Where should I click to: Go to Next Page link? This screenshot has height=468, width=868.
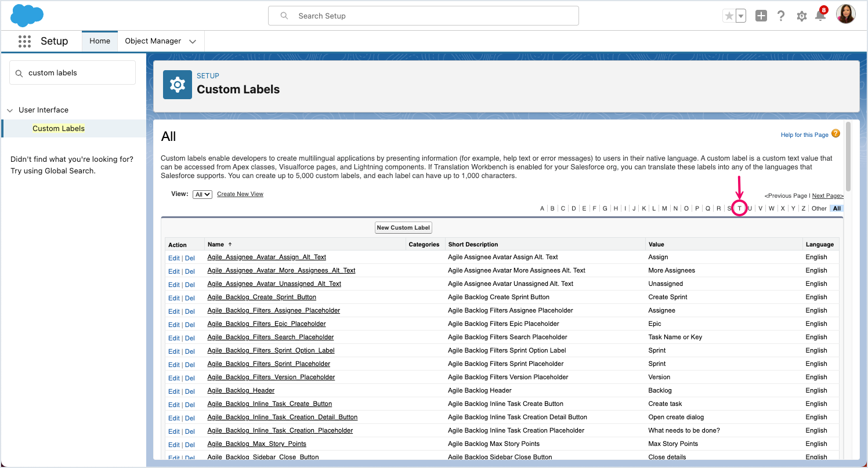pyautogui.click(x=827, y=196)
